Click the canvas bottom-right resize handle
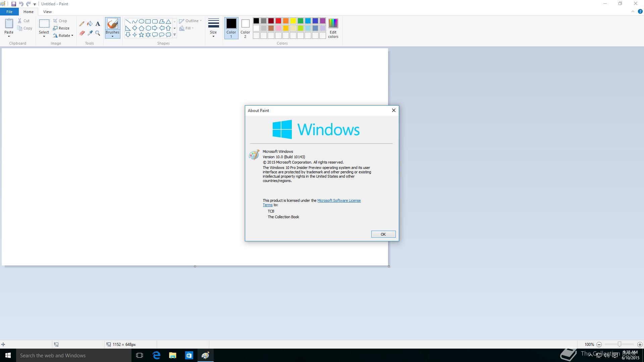This screenshot has width=644, height=362. tap(389, 266)
